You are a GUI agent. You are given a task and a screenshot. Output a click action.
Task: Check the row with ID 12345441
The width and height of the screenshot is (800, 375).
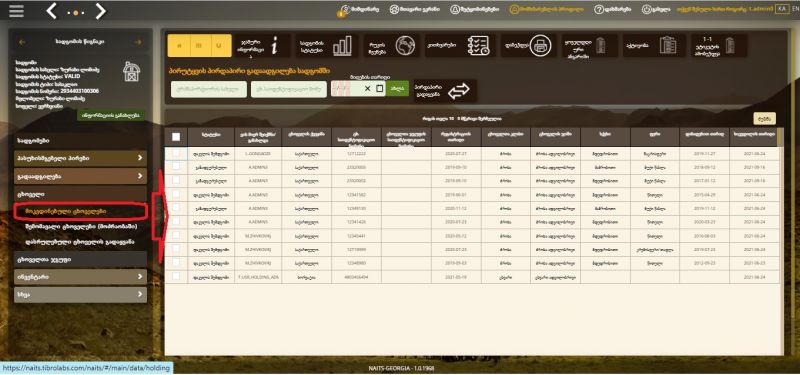pos(176,235)
